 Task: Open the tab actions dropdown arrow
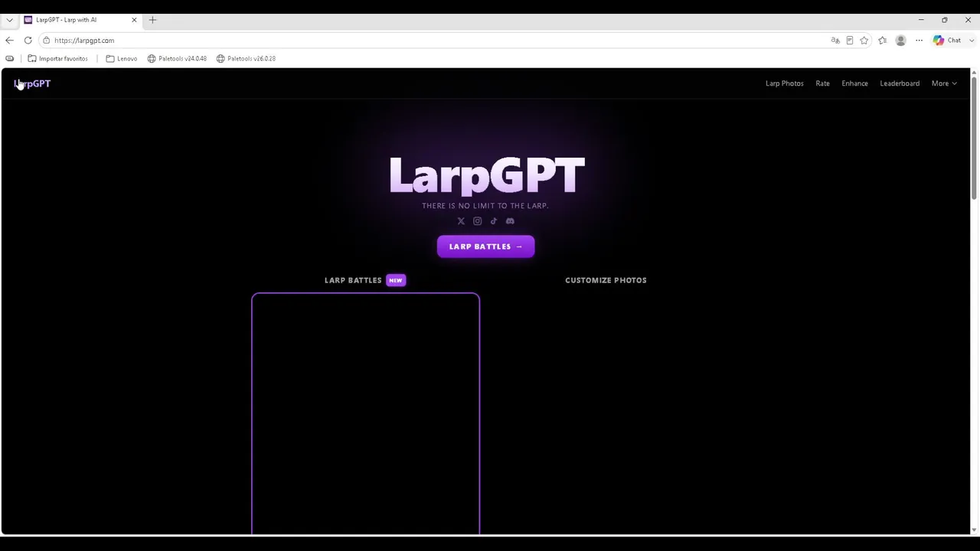pos(9,20)
